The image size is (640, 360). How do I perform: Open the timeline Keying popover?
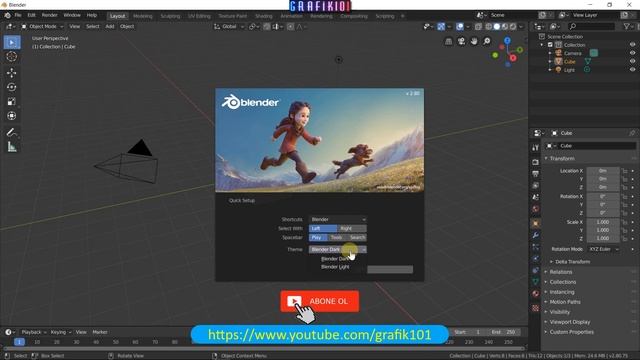point(60,332)
